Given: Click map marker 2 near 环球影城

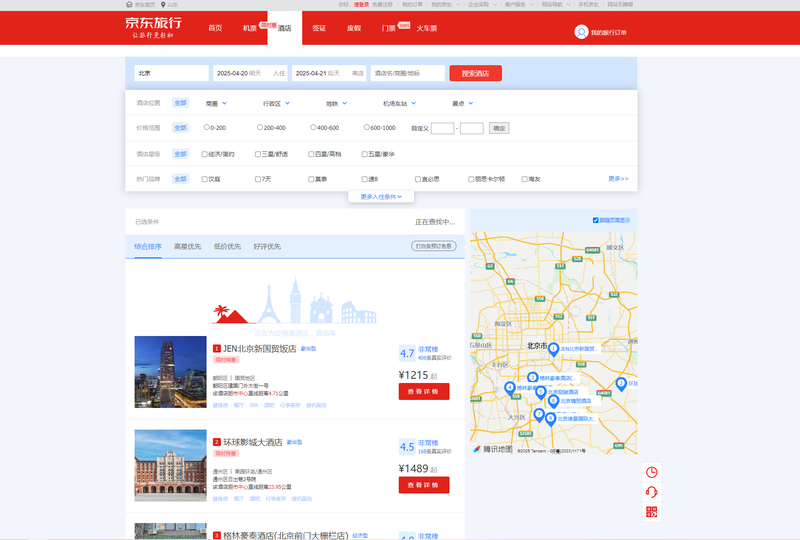Looking at the screenshot, I should point(621,384).
